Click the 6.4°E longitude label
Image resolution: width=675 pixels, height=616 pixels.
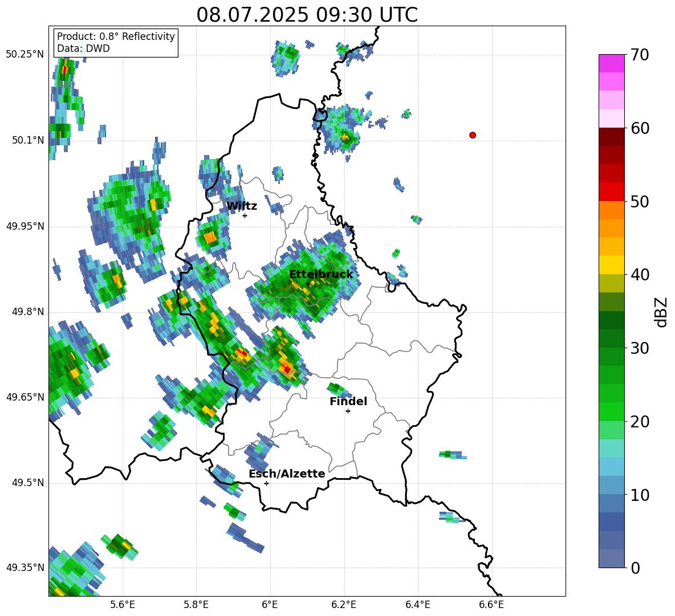(417, 605)
